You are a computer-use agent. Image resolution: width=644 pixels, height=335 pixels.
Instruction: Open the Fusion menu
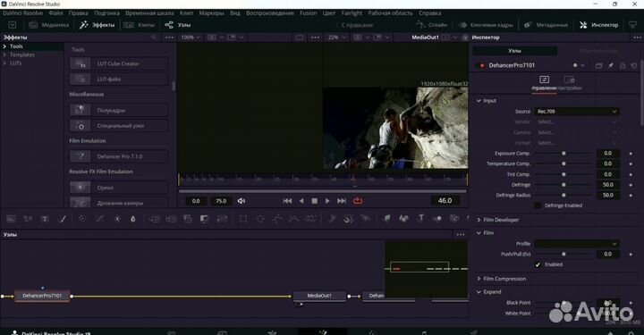click(x=308, y=13)
